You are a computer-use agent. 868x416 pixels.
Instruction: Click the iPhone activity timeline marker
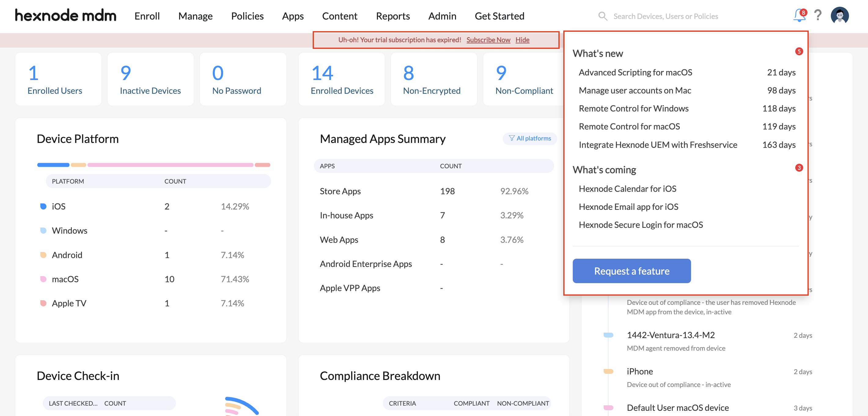pos(608,371)
